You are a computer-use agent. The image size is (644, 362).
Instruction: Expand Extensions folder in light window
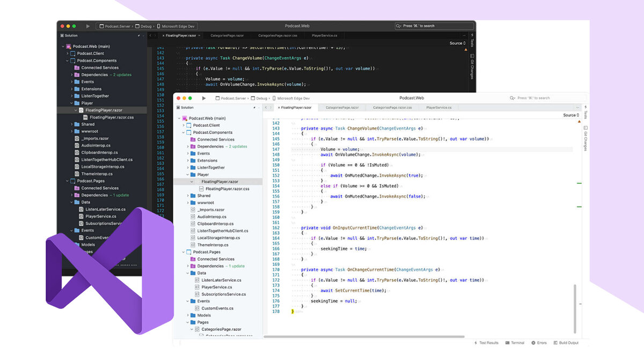point(187,160)
